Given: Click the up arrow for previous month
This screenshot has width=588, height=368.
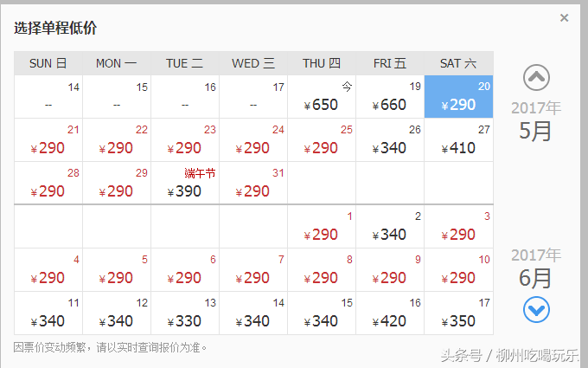Looking at the screenshot, I should coord(536,78).
